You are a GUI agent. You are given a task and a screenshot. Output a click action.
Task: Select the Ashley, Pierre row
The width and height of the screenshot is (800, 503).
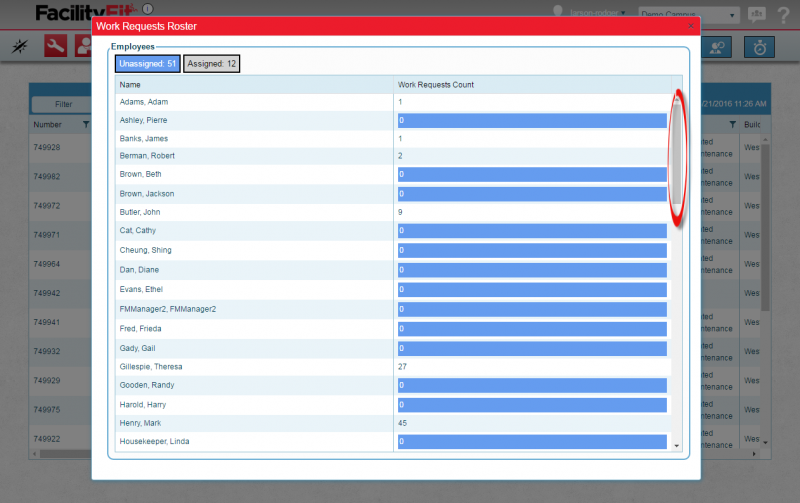tap(393, 120)
